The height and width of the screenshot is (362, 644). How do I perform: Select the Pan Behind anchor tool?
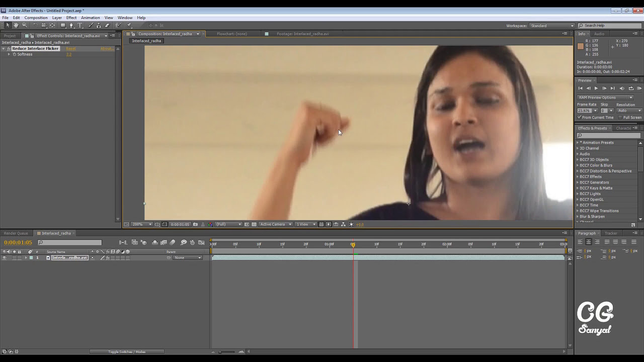tap(52, 25)
